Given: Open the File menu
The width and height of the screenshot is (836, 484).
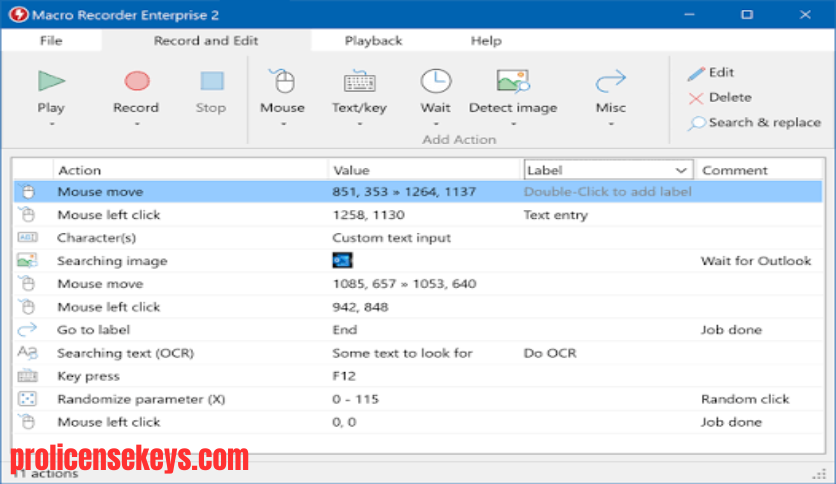Looking at the screenshot, I should tap(51, 41).
